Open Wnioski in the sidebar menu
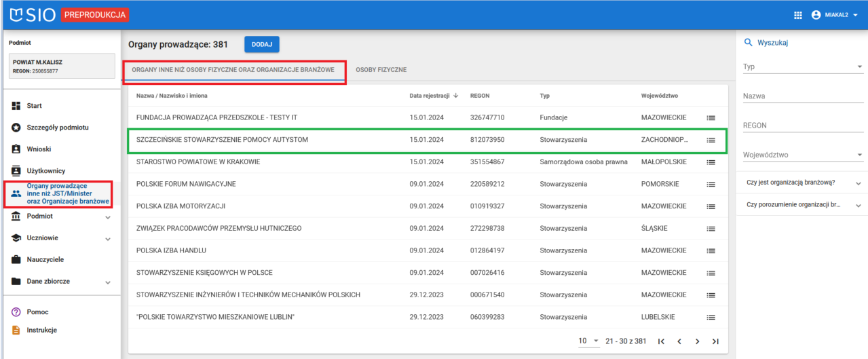868x359 pixels. pyautogui.click(x=39, y=149)
